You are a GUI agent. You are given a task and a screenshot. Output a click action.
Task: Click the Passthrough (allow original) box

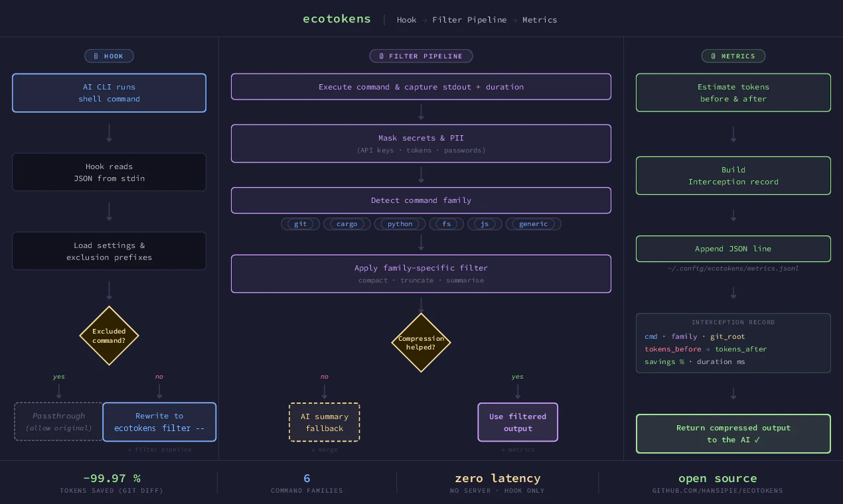[x=58, y=422]
